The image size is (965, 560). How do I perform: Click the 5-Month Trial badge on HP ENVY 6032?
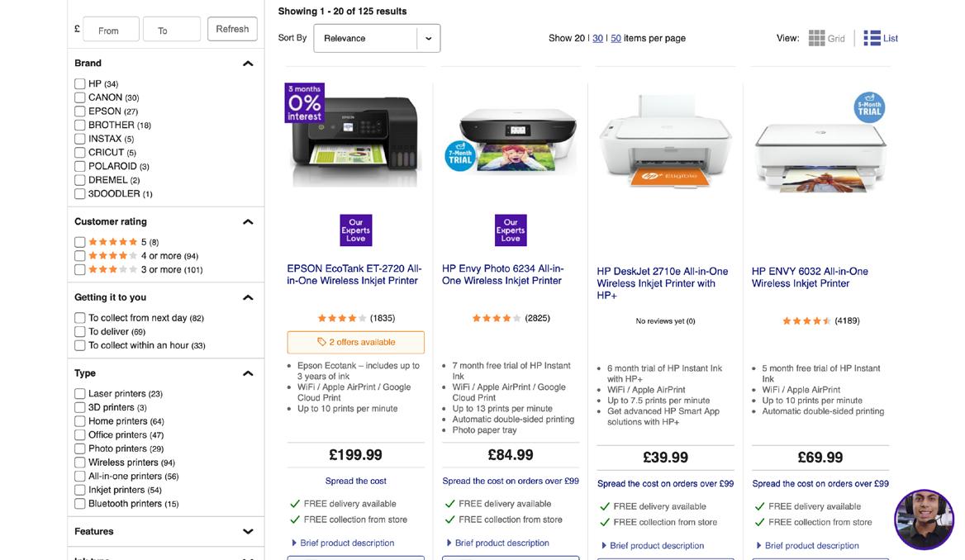click(869, 107)
